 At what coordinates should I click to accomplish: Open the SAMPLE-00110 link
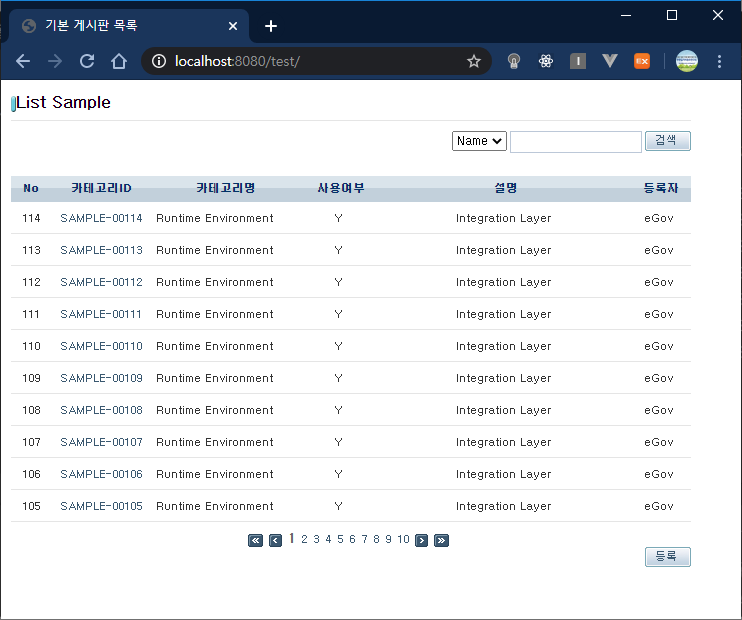pos(101,346)
